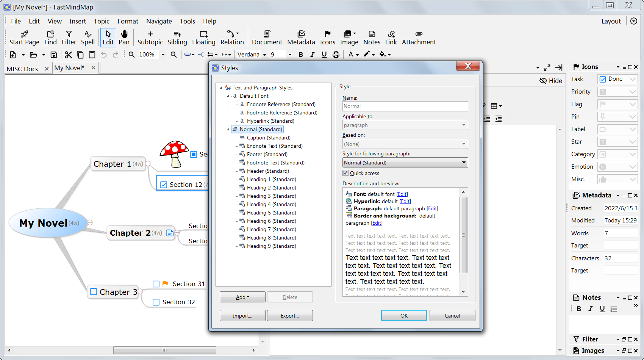Screen dimensions: 644x360
Task: Open the Topic menu
Action: (102, 21)
